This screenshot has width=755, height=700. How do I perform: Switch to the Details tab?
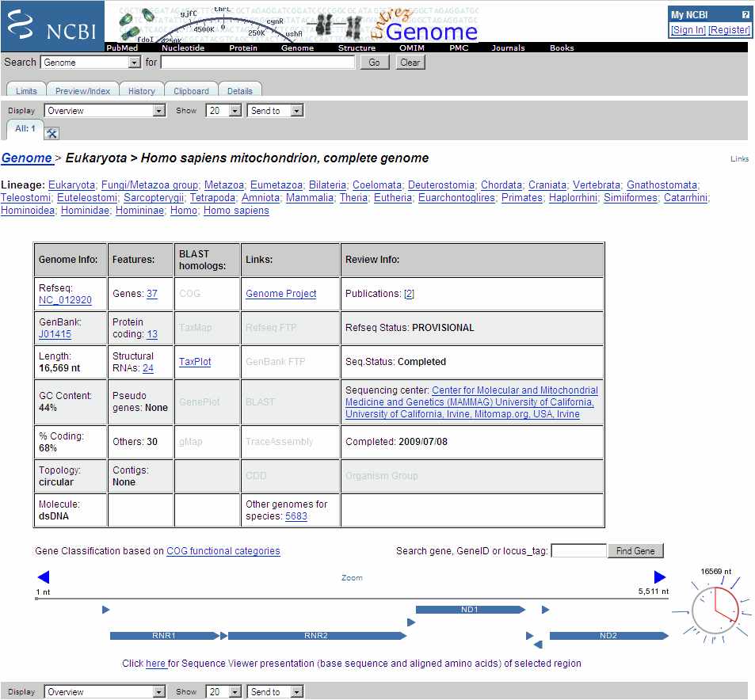pos(240,91)
